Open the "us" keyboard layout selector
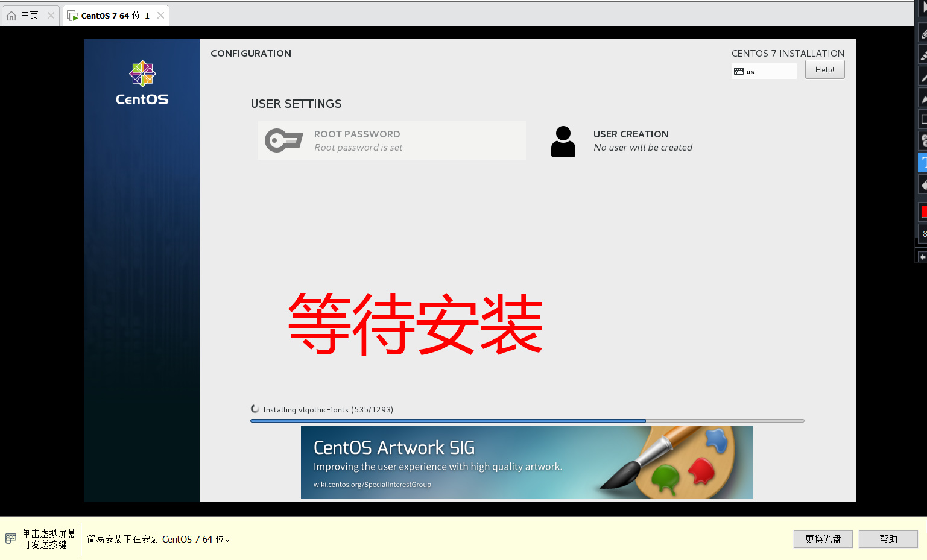This screenshot has height=560, width=927. pyautogui.click(x=764, y=71)
